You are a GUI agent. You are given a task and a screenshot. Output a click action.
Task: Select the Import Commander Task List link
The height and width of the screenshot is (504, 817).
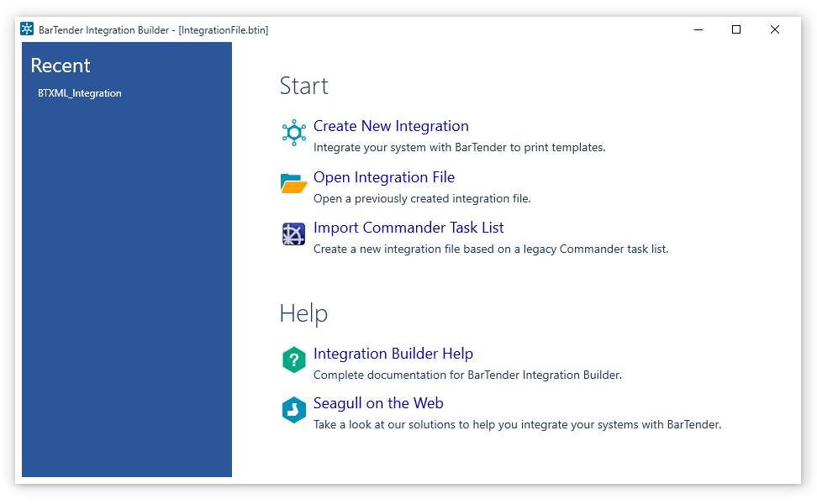click(408, 228)
